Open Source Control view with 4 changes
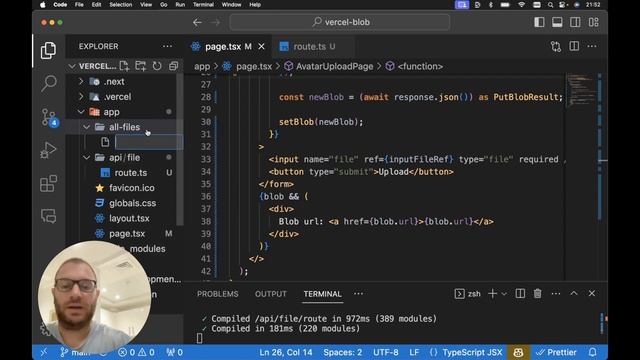This screenshot has width=640, height=360. [49, 118]
